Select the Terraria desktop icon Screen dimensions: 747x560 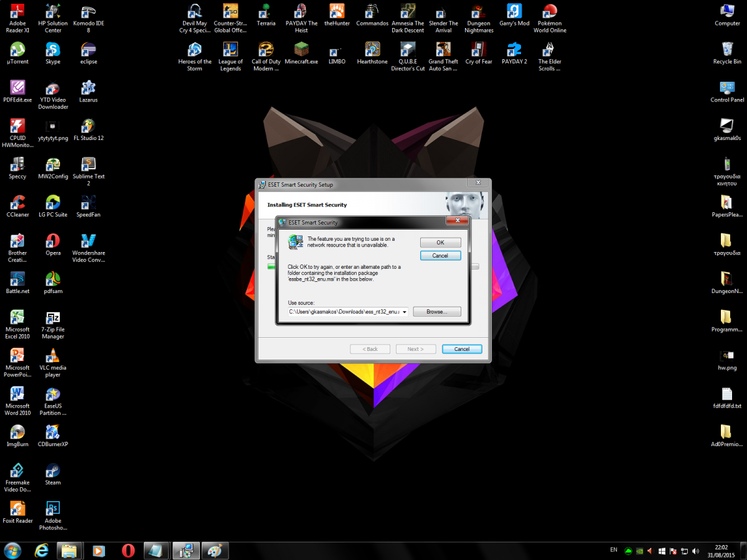tap(266, 15)
